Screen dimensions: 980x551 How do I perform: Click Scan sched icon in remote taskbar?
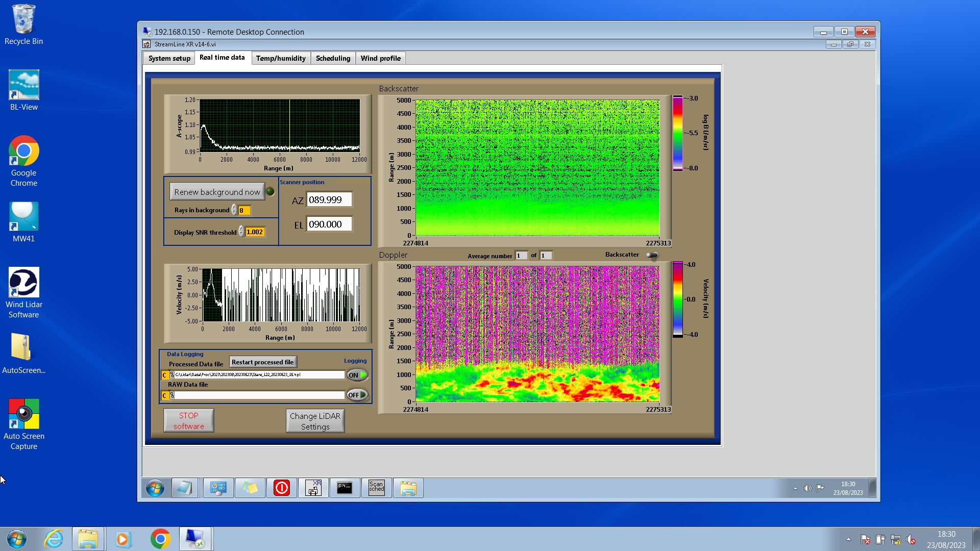377,488
